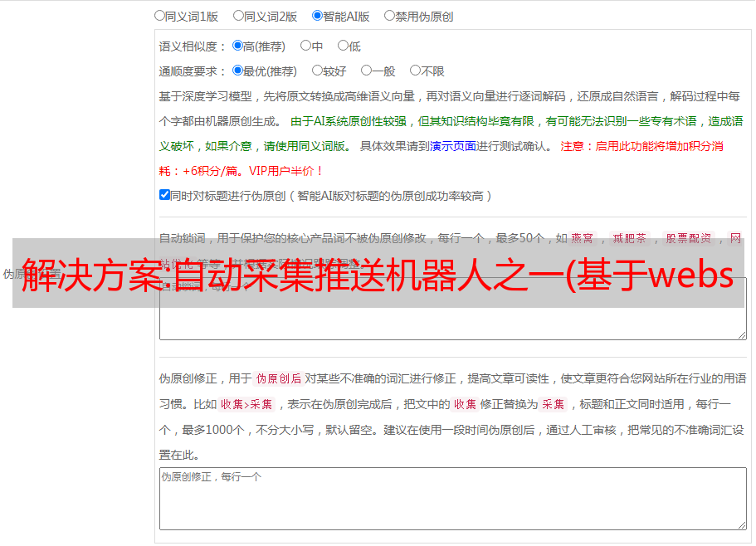Viewport: 756px width, 546px height.
Task: Toggle the 同时对标题进行伪原创 checkbox
Action: pyautogui.click(x=164, y=195)
